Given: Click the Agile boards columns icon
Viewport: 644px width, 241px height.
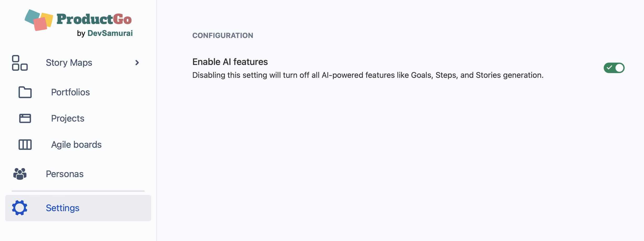Looking at the screenshot, I should [x=25, y=145].
